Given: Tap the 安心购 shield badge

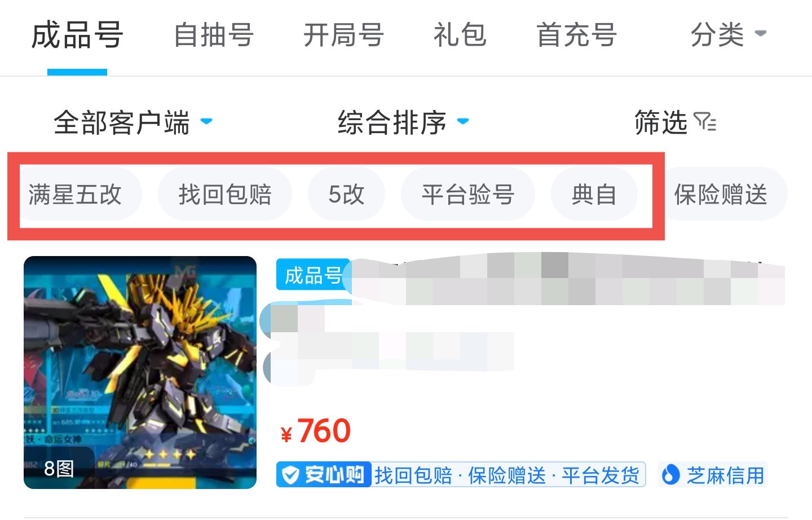Looking at the screenshot, I should 324,475.
